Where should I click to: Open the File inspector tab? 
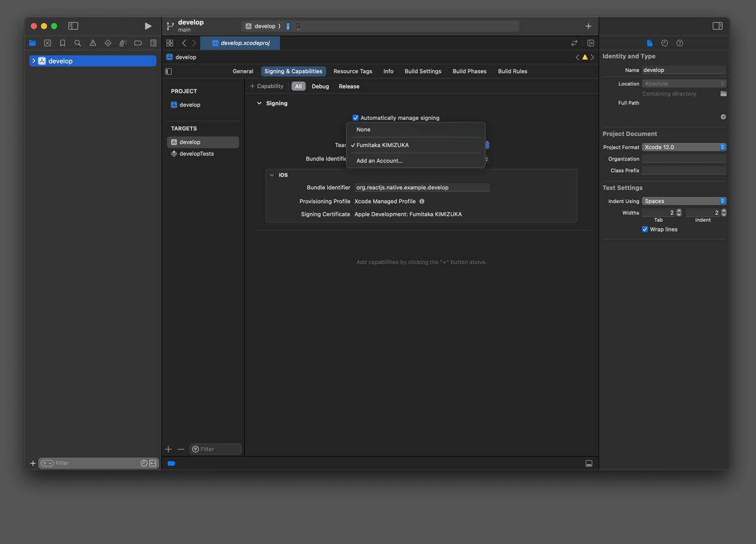pyautogui.click(x=650, y=43)
